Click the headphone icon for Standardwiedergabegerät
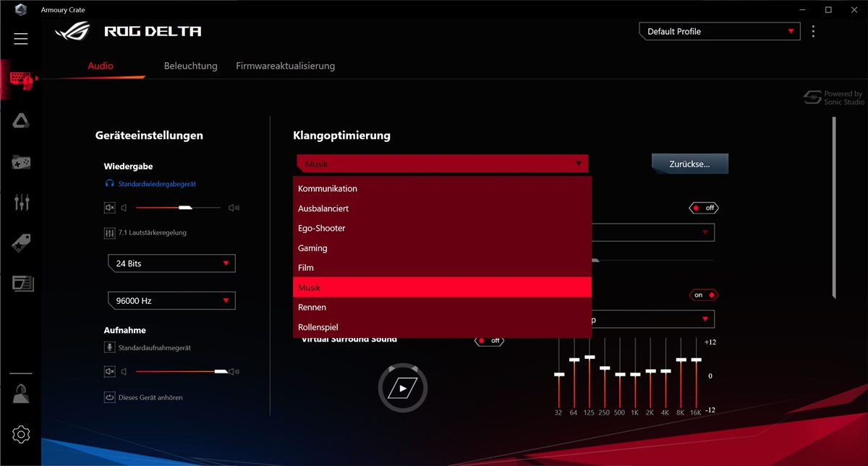 109,184
